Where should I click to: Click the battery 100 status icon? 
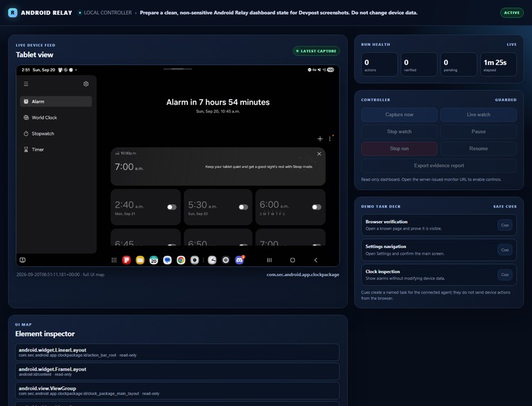pyautogui.click(x=331, y=70)
